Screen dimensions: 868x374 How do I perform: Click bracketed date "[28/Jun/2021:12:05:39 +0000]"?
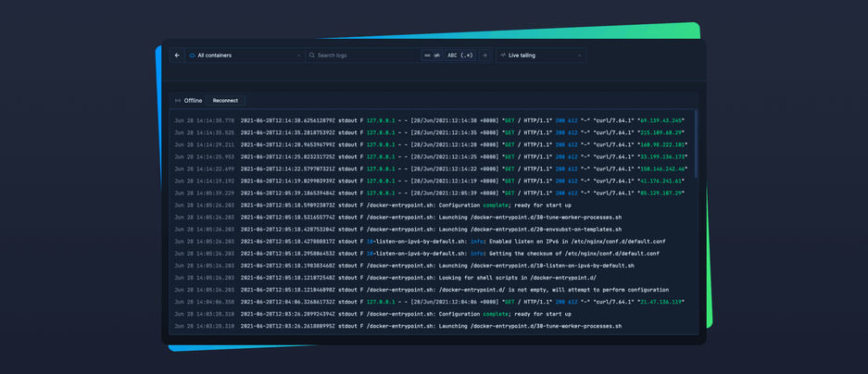tap(454, 193)
